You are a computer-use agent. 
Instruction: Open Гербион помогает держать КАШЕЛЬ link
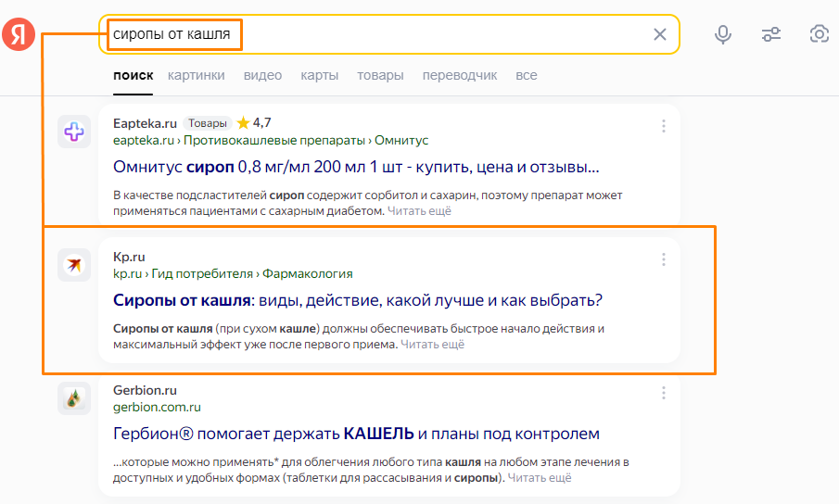[356, 434]
